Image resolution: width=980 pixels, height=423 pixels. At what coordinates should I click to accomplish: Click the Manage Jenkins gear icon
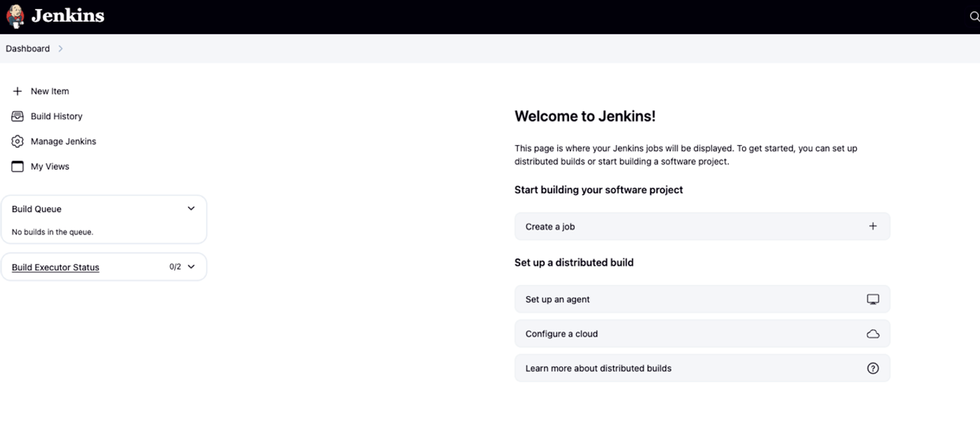point(17,141)
